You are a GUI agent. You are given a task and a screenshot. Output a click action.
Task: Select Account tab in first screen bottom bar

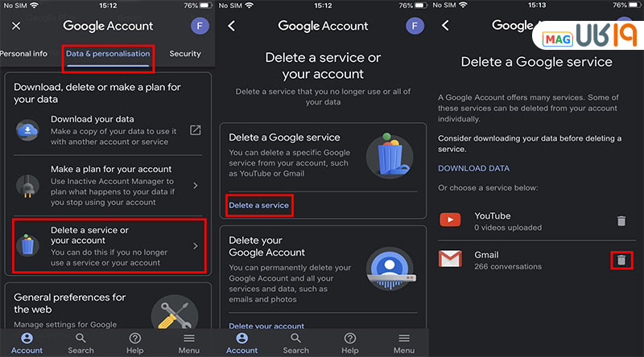tap(27, 344)
